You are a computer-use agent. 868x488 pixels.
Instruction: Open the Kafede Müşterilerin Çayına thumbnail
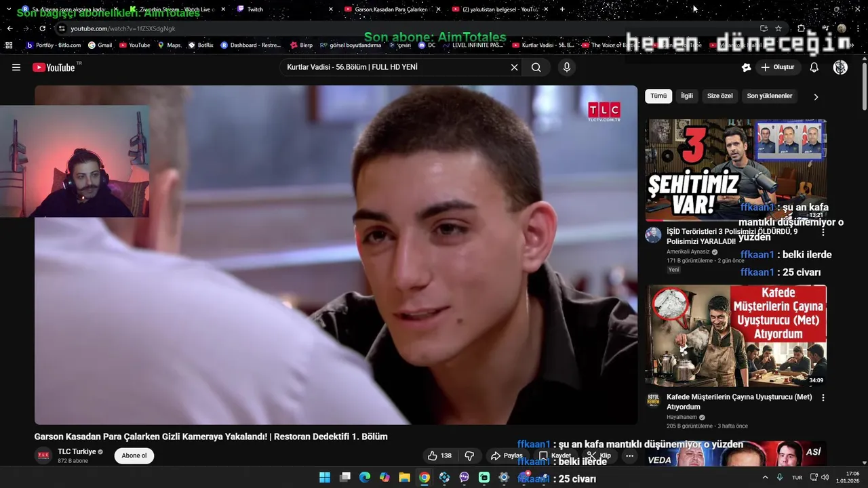click(736, 336)
